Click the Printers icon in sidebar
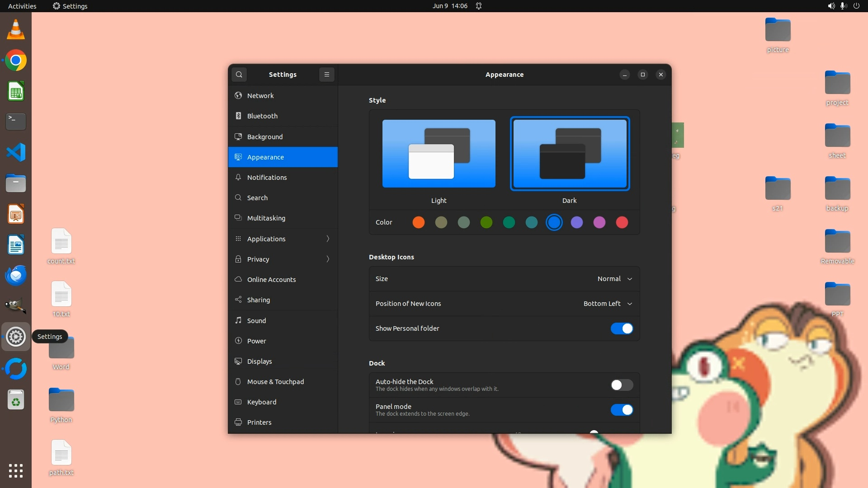The width and height of the screenshot is (868, 488). point(238,422)
